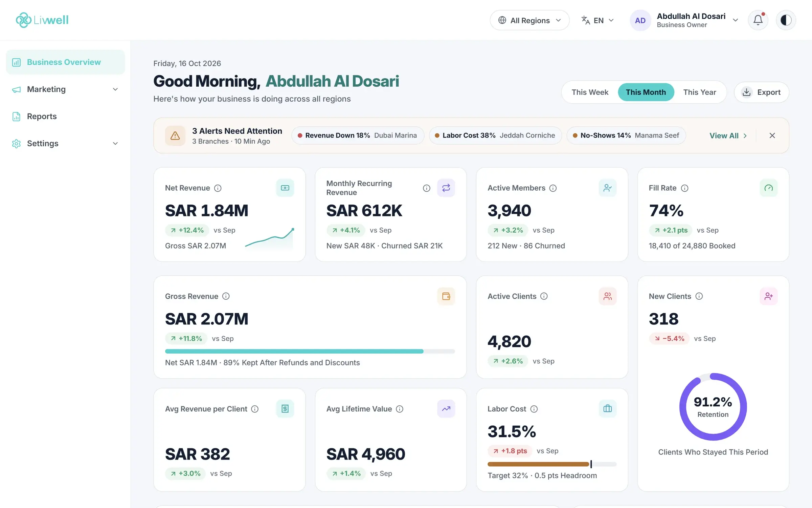Switch to This Year period

pos(699,92)
